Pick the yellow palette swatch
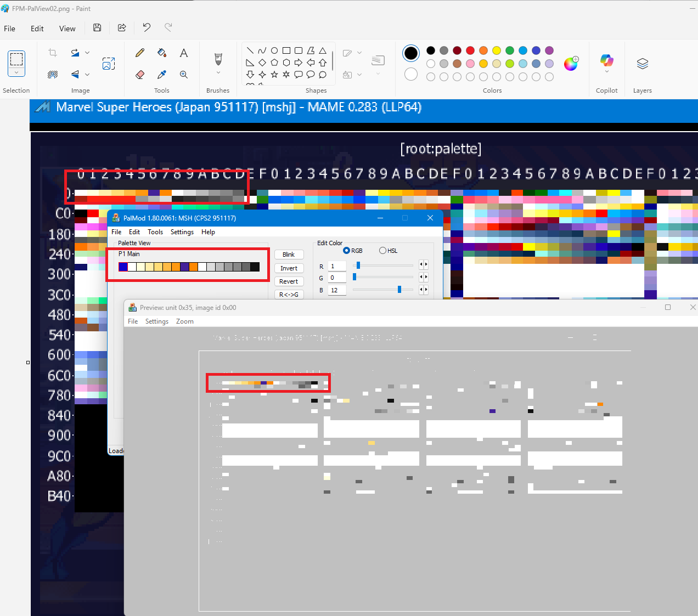Viewport: 698px width, 616px height. tap(497, 50)
